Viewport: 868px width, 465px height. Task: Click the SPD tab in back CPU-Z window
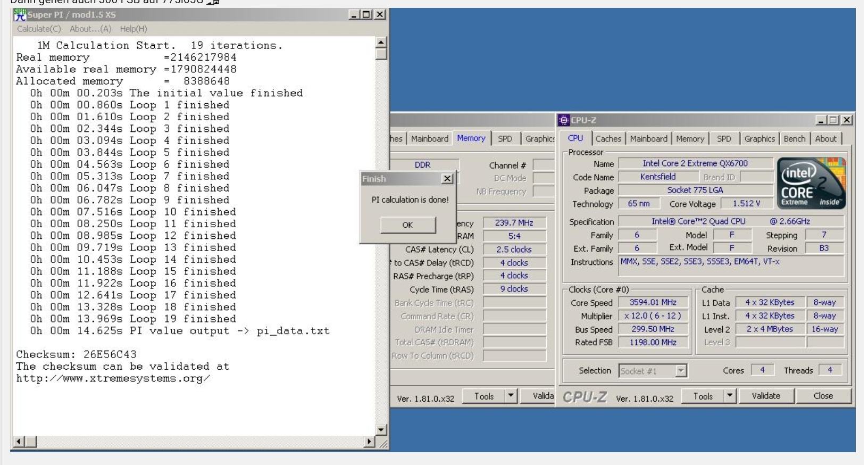(x=505, y=139)
